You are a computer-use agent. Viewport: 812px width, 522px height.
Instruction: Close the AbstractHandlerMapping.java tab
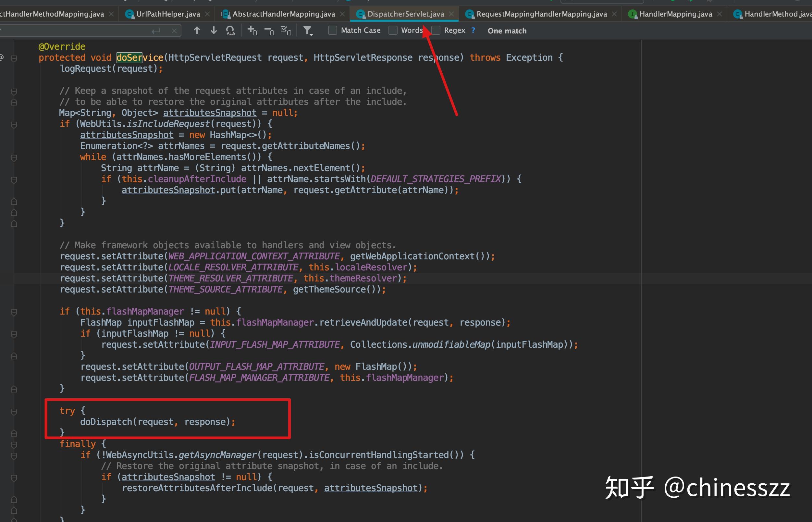point(342,14)
